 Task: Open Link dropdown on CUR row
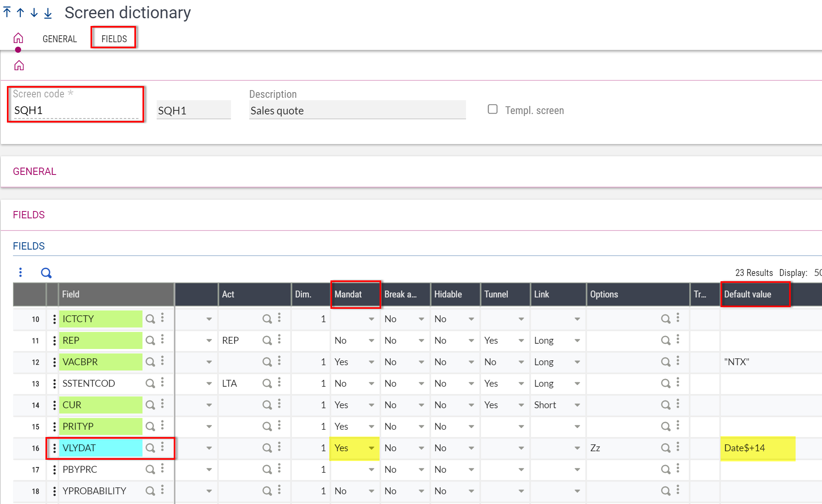pyautogui.click(x=577, y=405)
